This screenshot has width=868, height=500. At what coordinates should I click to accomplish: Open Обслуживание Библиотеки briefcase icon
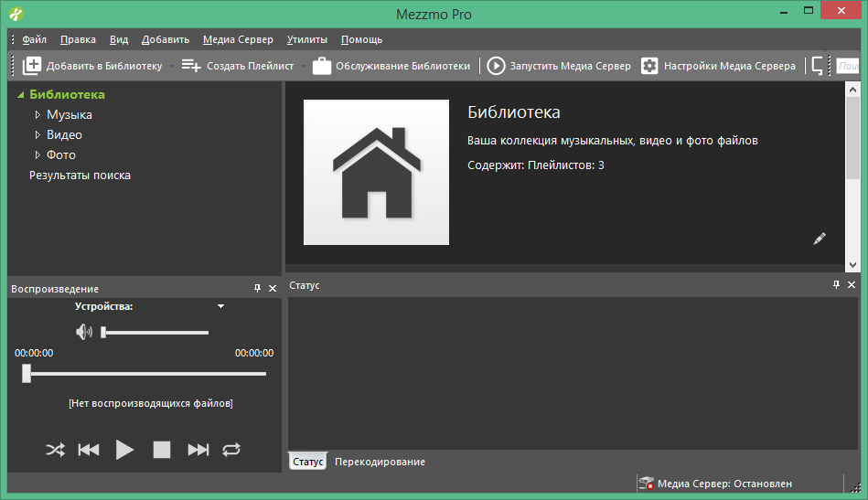322,66
